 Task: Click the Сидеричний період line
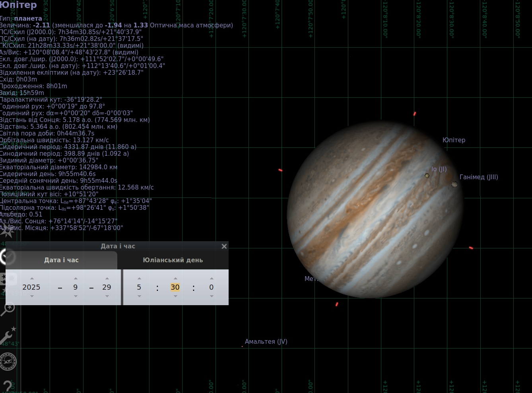[x=68, y=147]
